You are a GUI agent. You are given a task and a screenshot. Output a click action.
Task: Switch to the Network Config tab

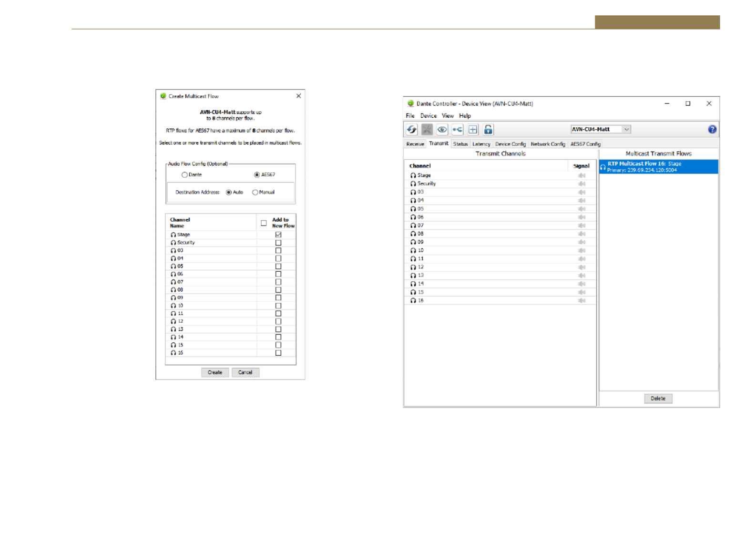[x=548, y=144]
